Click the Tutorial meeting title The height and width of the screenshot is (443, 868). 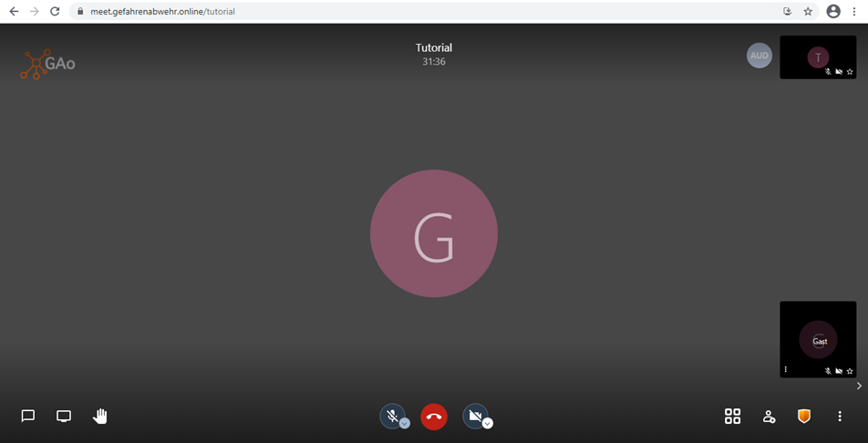(x=434, y=47)
